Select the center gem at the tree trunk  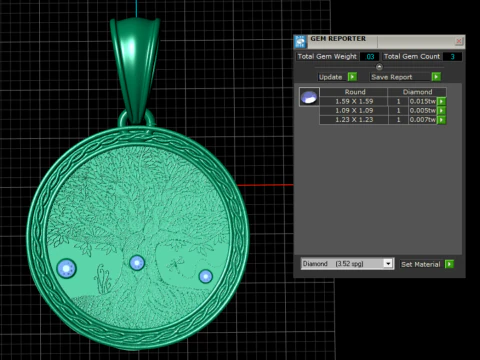(137, 263)
